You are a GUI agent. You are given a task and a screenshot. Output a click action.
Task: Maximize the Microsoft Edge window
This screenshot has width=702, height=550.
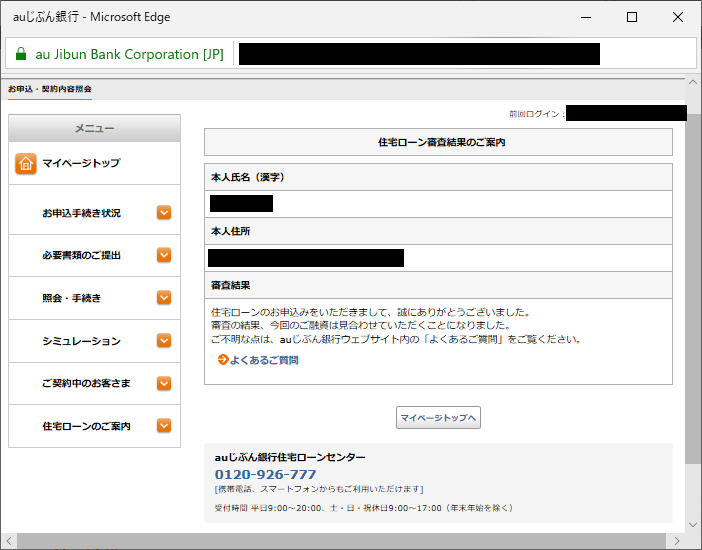[x=632, y=17]
